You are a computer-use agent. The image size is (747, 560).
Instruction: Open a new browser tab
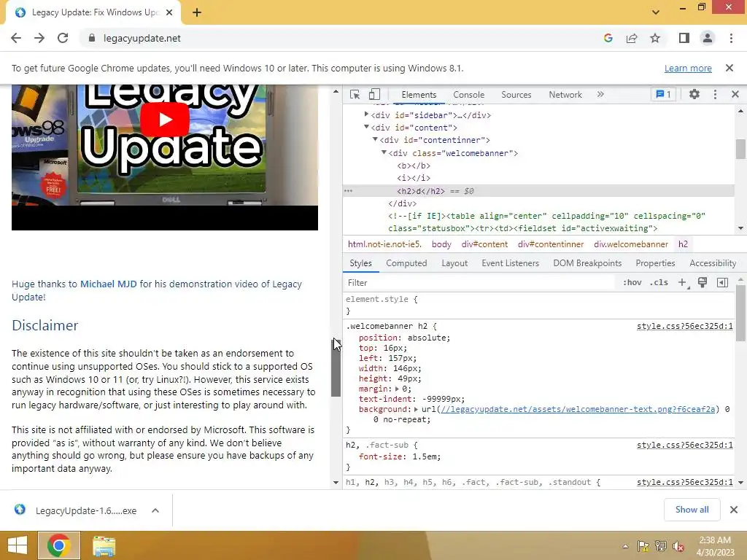[197, 12]
